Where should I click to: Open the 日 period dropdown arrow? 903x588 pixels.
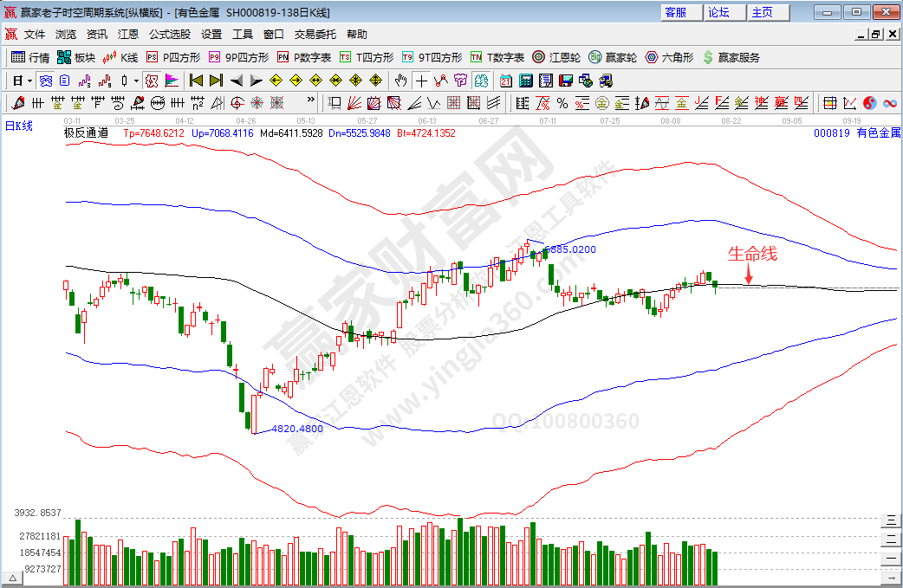tap(29, 81)
